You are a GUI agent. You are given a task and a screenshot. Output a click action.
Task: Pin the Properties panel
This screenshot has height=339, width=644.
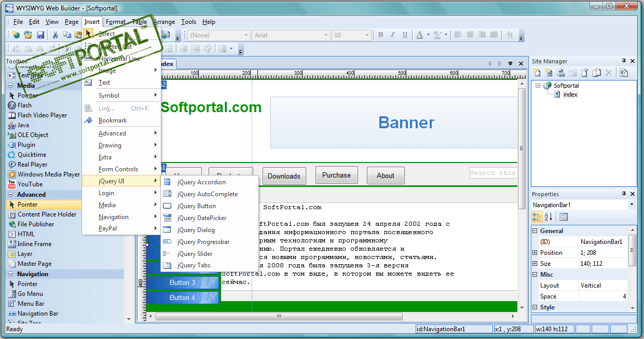624,194
